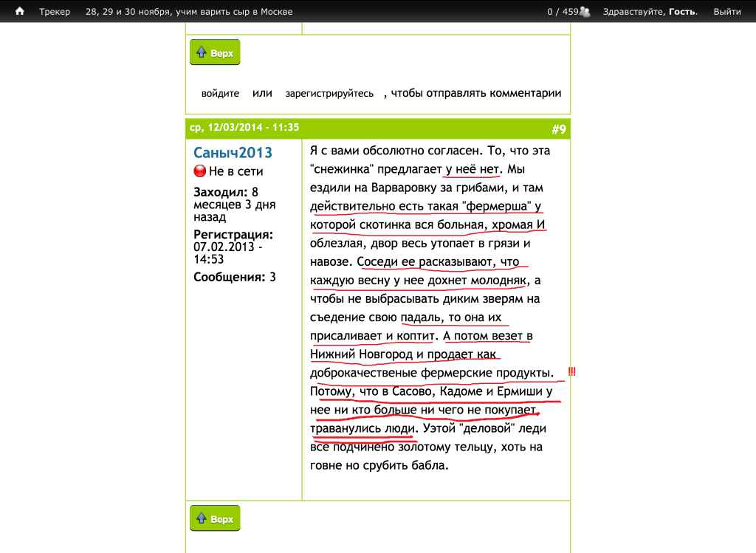Click the green arrow on lower Верх button
This screenshot has width=756, height=553.
click(201, 519)
